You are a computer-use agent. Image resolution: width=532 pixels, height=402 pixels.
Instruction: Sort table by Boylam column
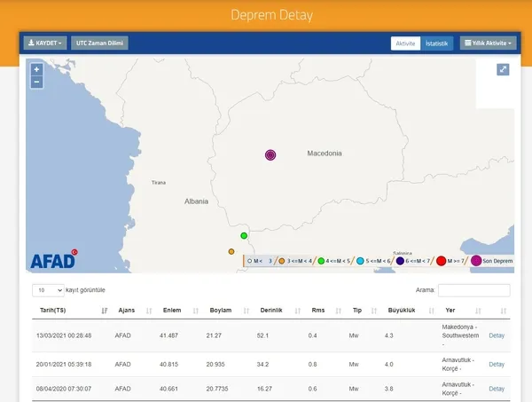[x=221, y=311]
